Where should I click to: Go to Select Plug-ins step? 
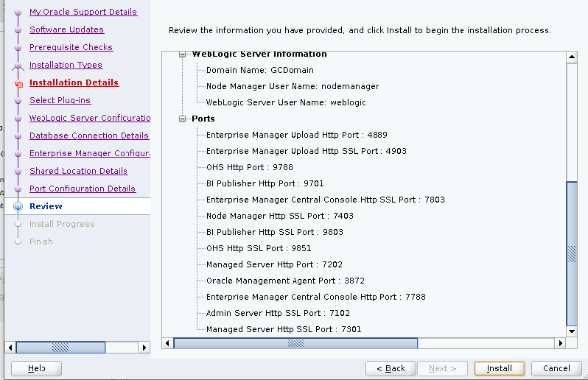tap(60, 100)
